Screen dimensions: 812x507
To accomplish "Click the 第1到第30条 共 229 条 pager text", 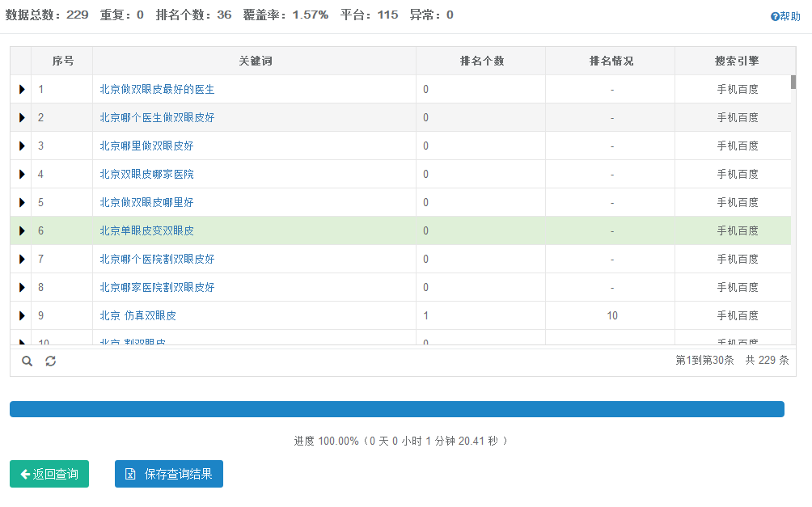I will pos(732,360).
